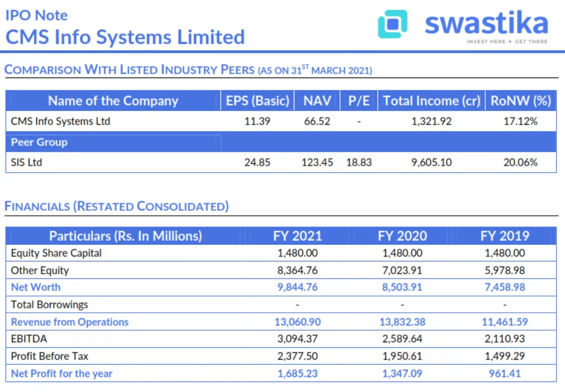Select the CMS Info Systems Limited title
This screenshot has height=392, width=565.
[x=124, y=36]
